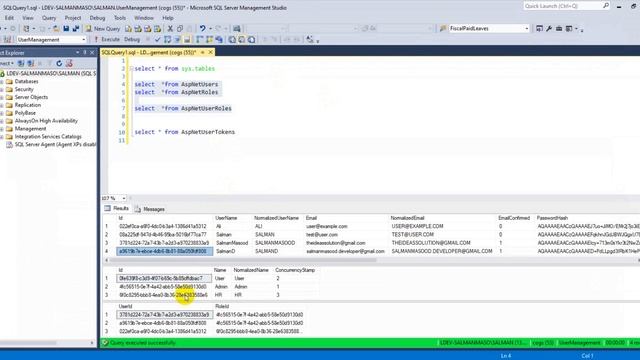The width and height of the screenshot is (640, 360).
Task: Open the Edit menu
Action: pyautogui.click(x=9, y=18)
